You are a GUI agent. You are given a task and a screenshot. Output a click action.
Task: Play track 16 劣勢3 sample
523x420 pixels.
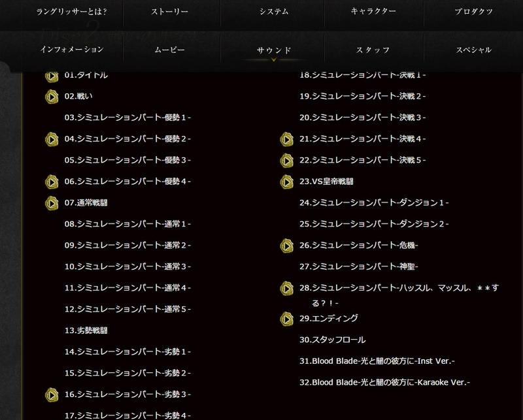click(x=52, y=395)
